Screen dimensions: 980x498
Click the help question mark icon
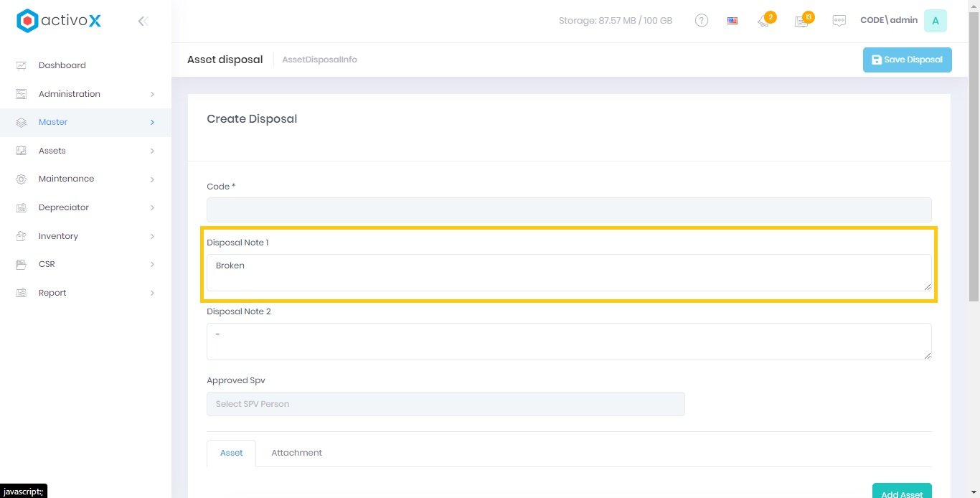pyautogui.click(x=702, y=21)
